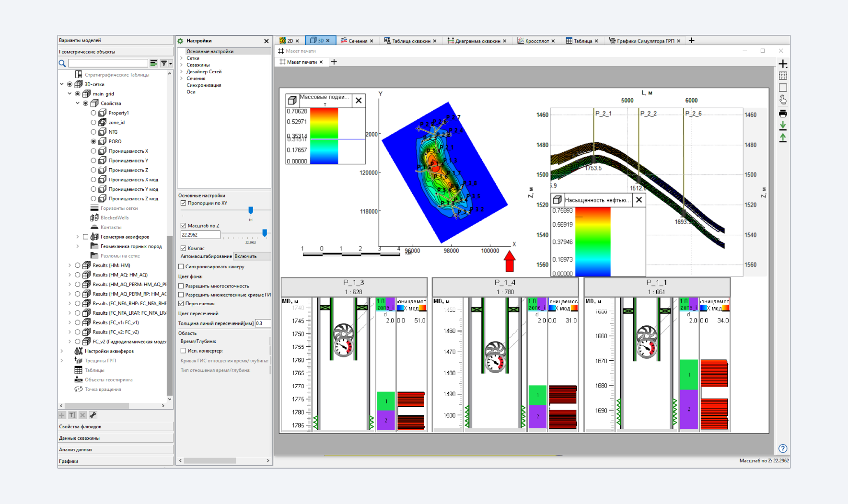Click the Настройки аквиферов tools icon
This screenshot has width=848, height=504.
(x=79, y=351)
